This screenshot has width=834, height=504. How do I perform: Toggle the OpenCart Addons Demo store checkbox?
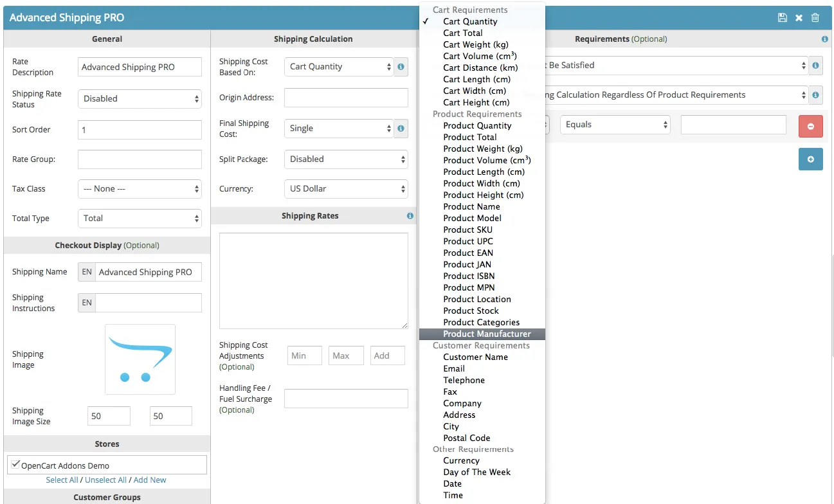(16, 465)
